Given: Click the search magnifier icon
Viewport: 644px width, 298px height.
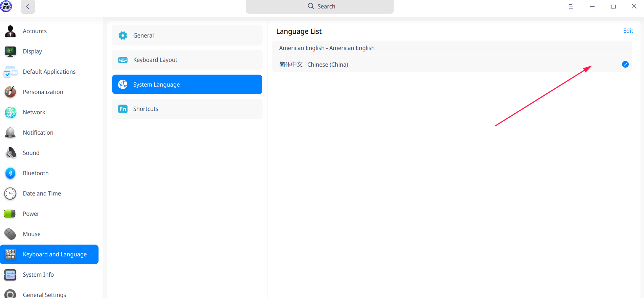Looking at the screenshot, I should tap(311, 6).
